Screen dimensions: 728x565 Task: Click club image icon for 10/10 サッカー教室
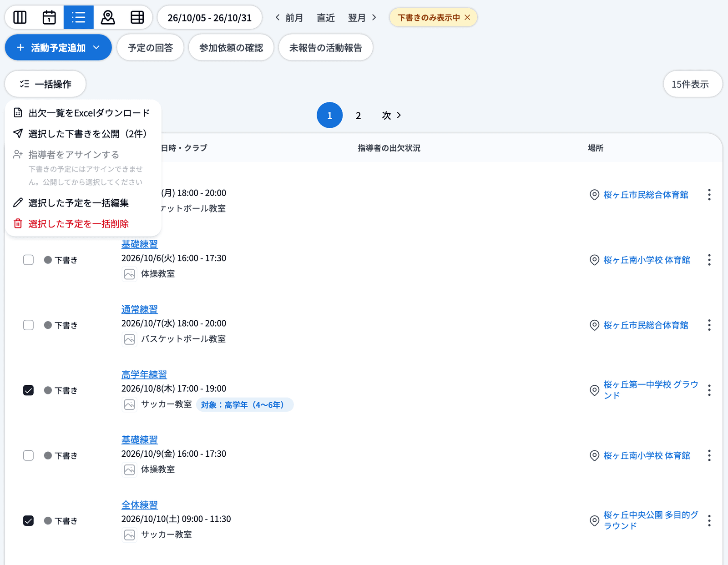129,535
